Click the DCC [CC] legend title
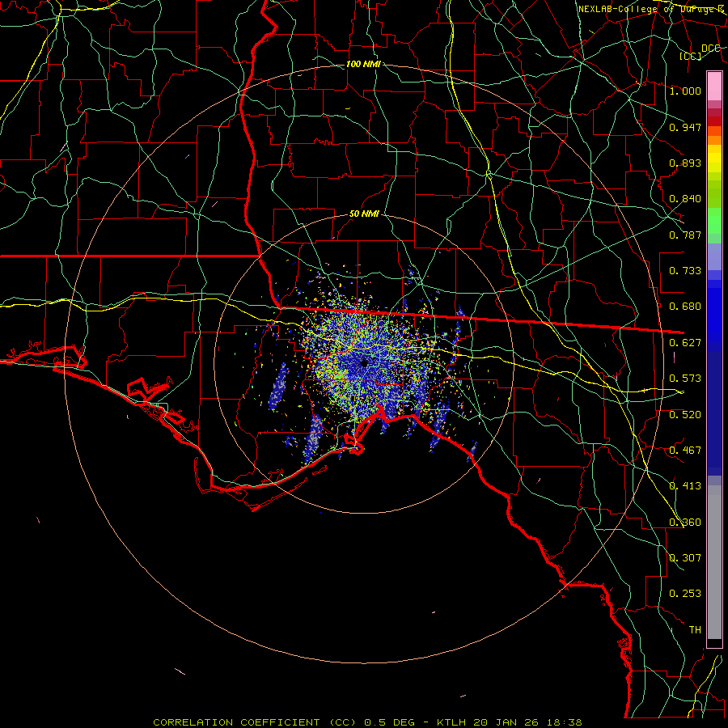This screenshot has height=728, width=728. (x=699, y=52)
